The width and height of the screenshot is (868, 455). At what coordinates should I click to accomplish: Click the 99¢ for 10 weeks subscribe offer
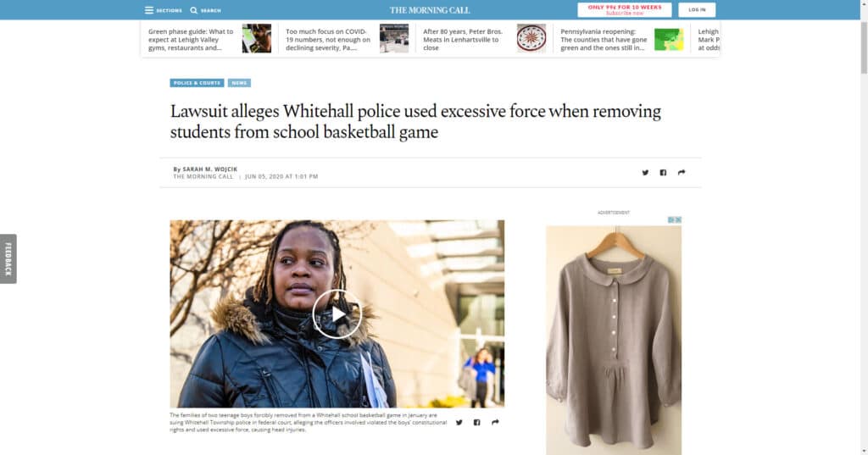[x=625, y=10]
